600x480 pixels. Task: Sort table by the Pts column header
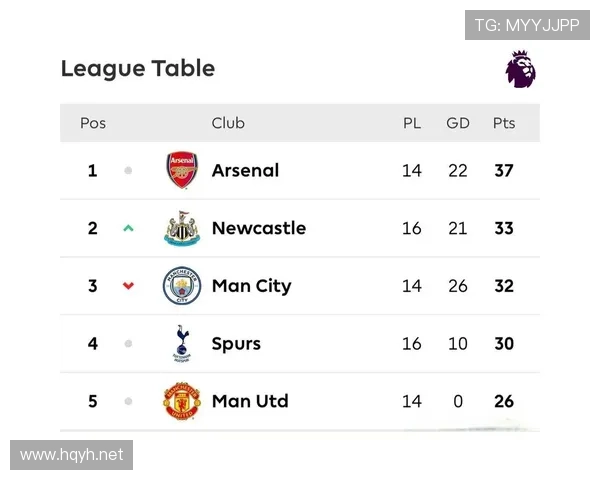coord(504,123)
